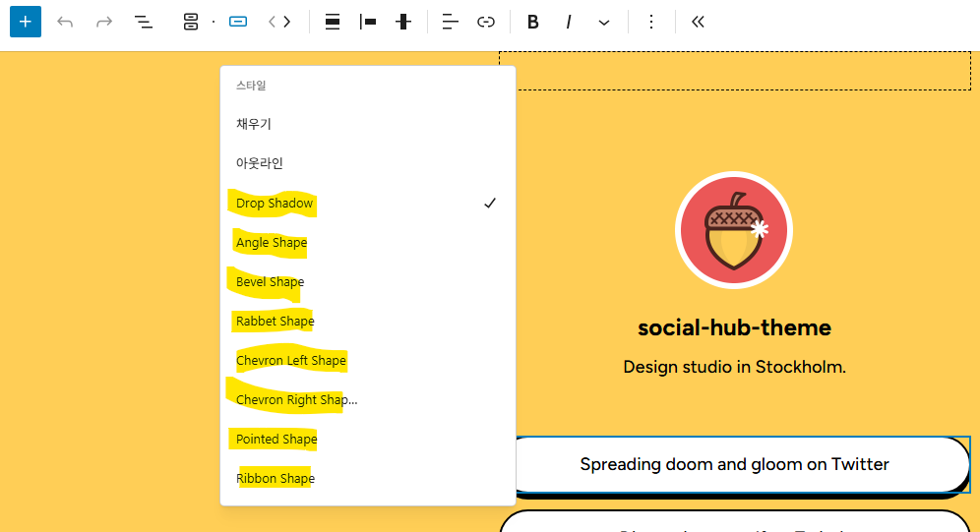Open the block options three-dot menu
The height and width of the screenshot is (532, 980).
650,22
